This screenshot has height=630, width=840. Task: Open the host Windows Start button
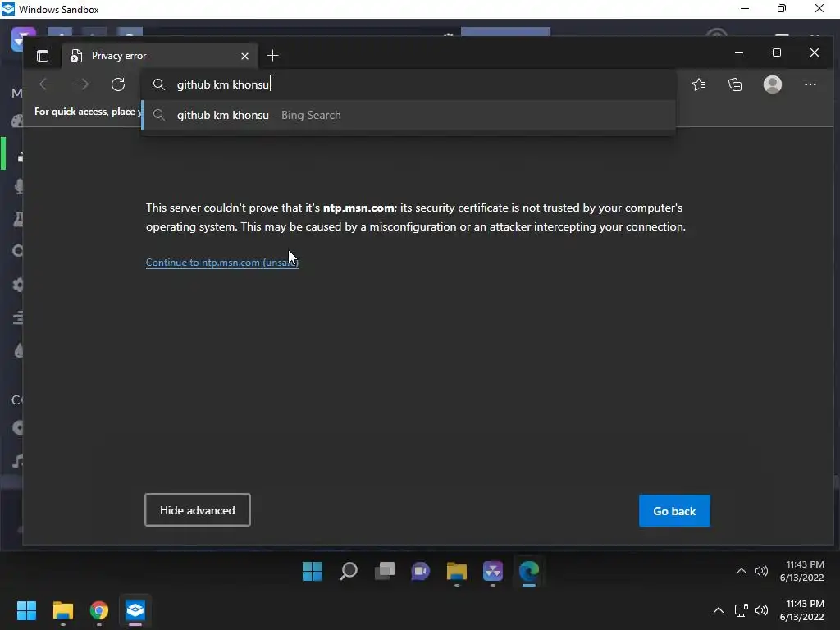pyautogui.click(x=26, y=610)
